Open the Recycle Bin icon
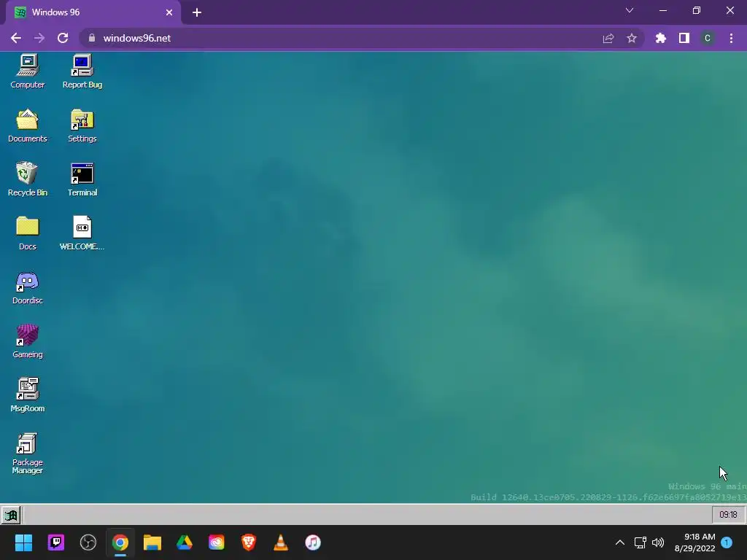This screenshot has width=747, height=560. click(x=27, y=179)
